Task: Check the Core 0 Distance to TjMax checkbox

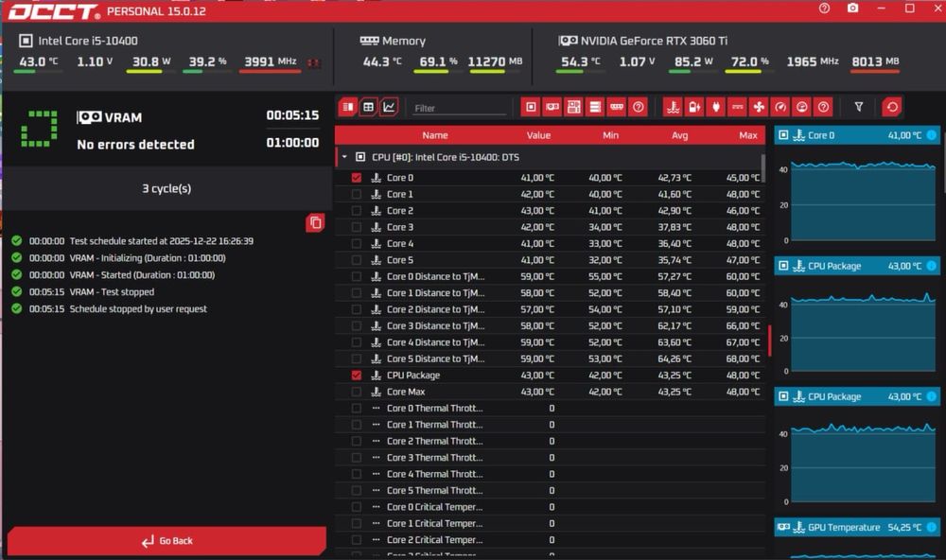Action: point(357,276)
